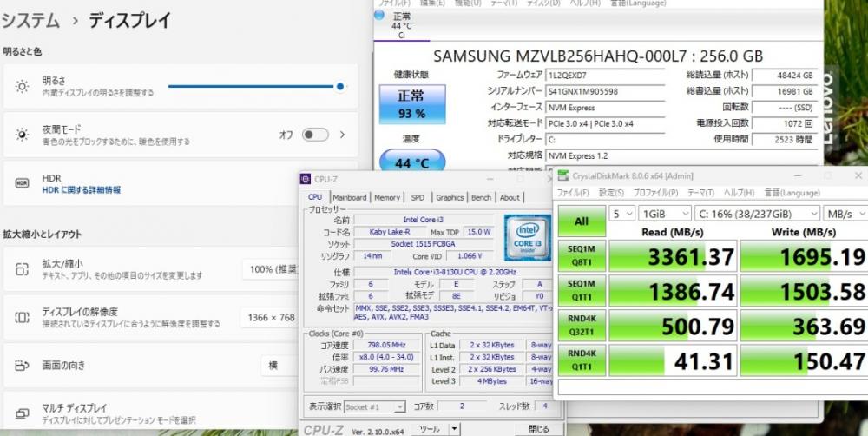Run the SEQ1M Q8T1 test

(x=582, y=255)
